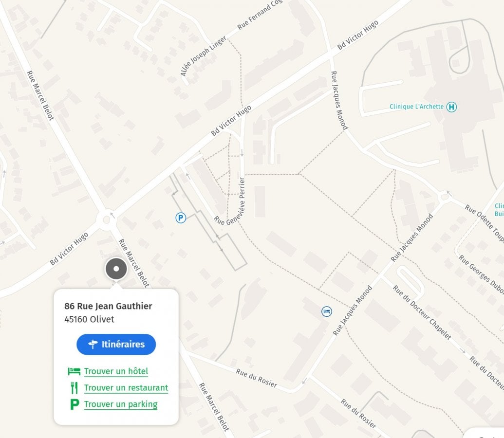Viewport: 504px width, 438px height.
Task: Open the Trouver un hôtel link
Action: (x=116, y=371)
